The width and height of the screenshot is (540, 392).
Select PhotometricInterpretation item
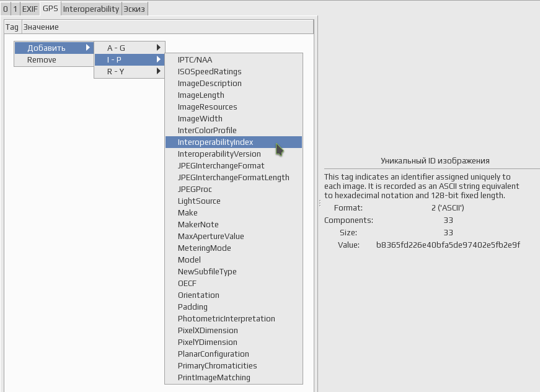[x=234, y=318]
